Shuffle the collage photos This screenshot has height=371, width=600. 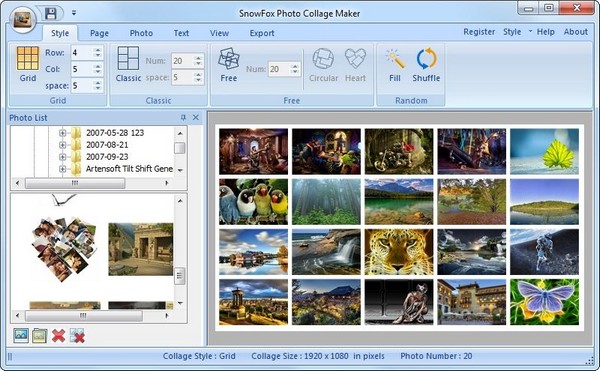coord(426,59)
